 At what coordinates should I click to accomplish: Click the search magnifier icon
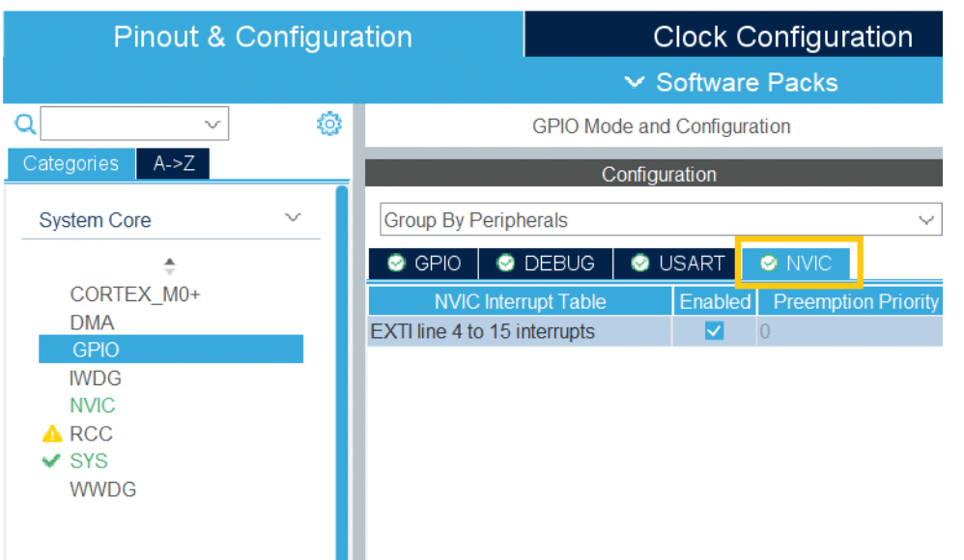tap(25, 124)
